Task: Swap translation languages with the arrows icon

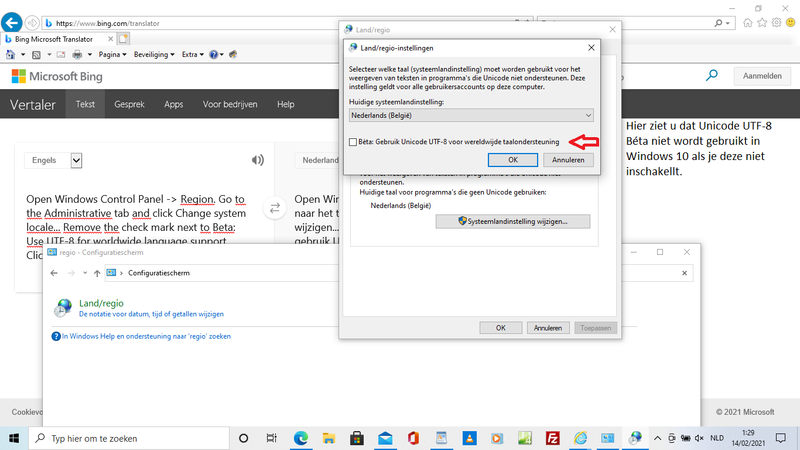Action: [x=274, y=208]
